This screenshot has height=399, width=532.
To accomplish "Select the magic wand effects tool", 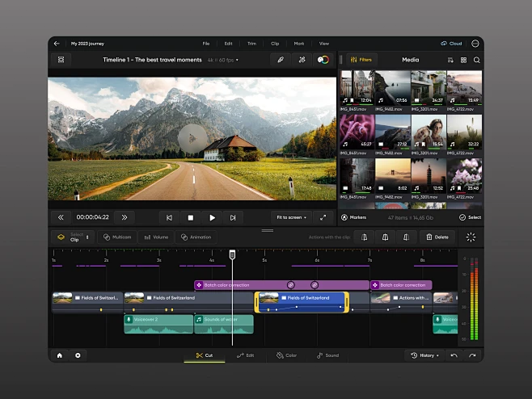I will click(x=302, y=60).
